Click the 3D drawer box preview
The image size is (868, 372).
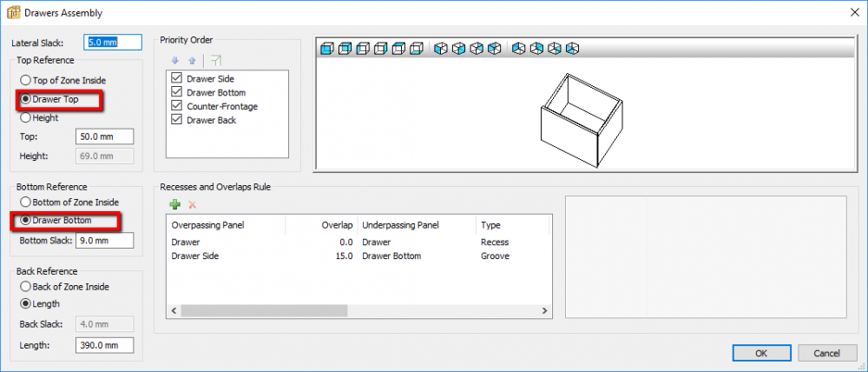tap(583, 120)
